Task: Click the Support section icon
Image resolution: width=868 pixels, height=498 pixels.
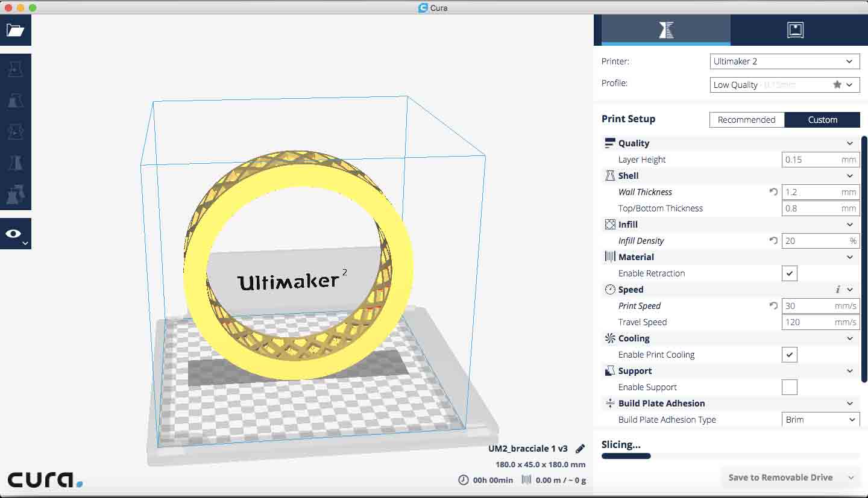Action: [609, 371]
